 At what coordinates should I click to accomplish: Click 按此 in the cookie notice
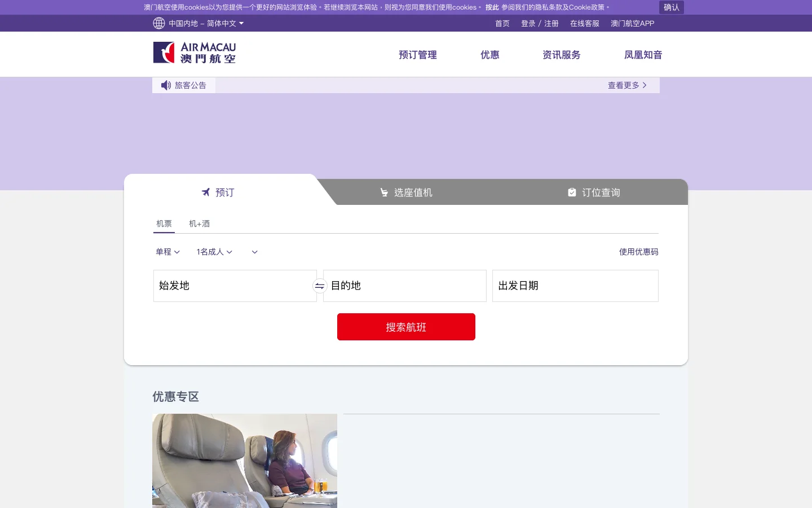click(492, 7)
